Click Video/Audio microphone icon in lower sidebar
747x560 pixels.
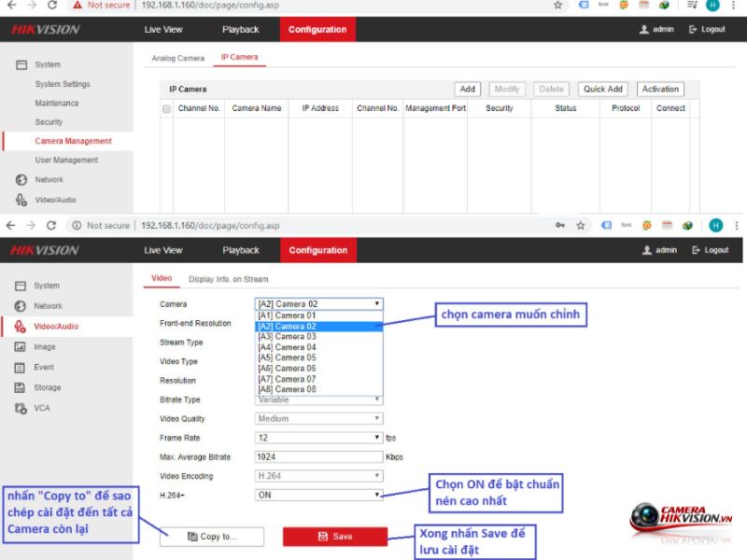[x=20, y=326]
